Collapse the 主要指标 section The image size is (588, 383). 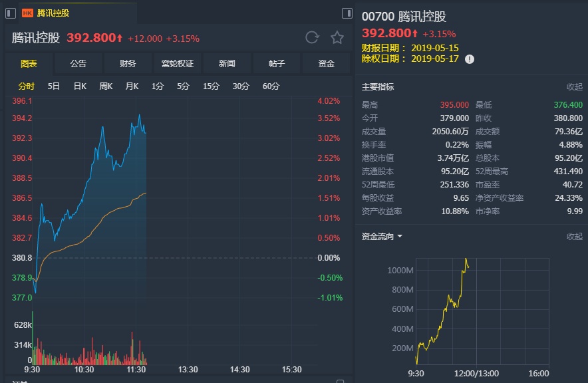pos(574,87)
